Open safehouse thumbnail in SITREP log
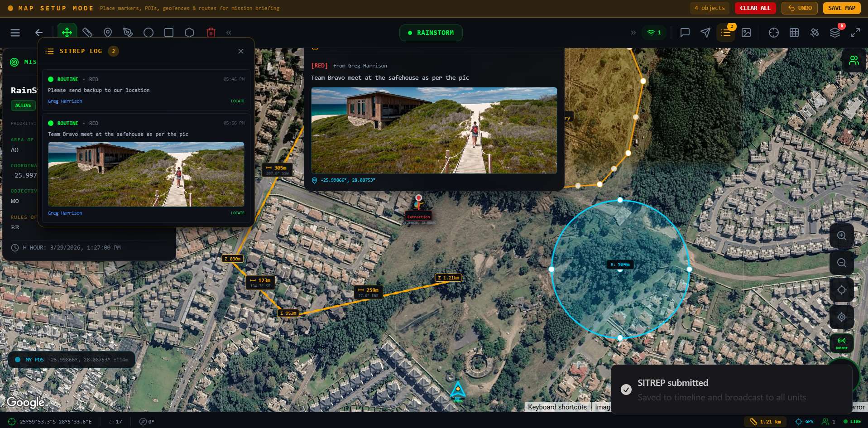 click(146, 174)
